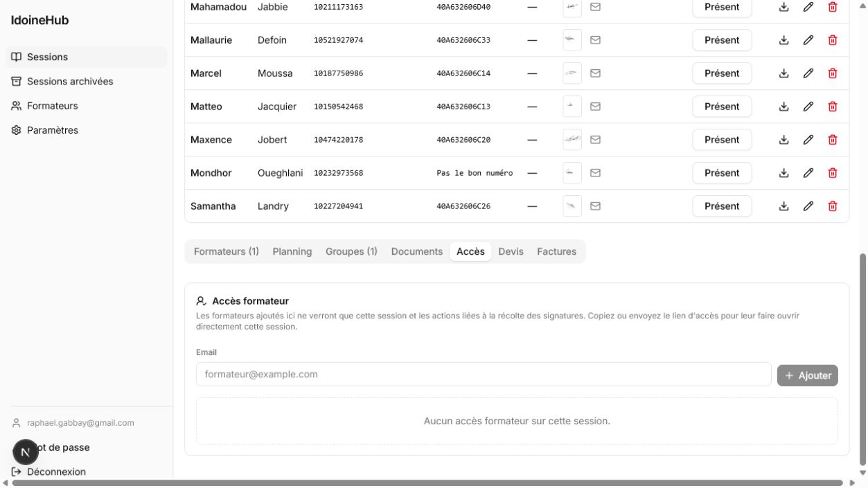Open the Factures tab
This screenshot has height=488, width=868.
(x=556, y=251)
